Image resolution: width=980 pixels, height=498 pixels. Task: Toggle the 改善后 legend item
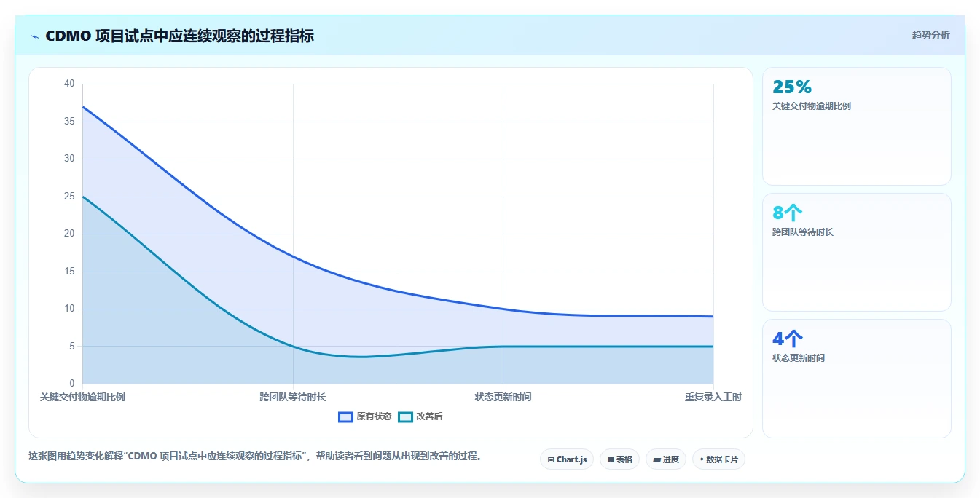[420, 416]
